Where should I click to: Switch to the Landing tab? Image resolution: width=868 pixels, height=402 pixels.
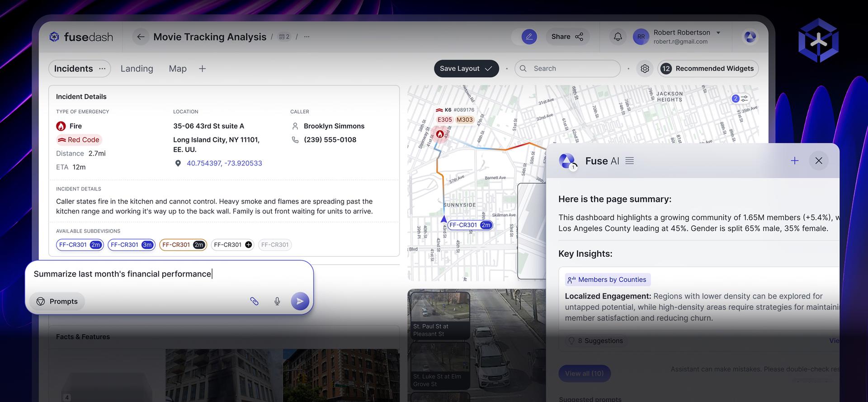pyautogui.click(x=137, y=68)
